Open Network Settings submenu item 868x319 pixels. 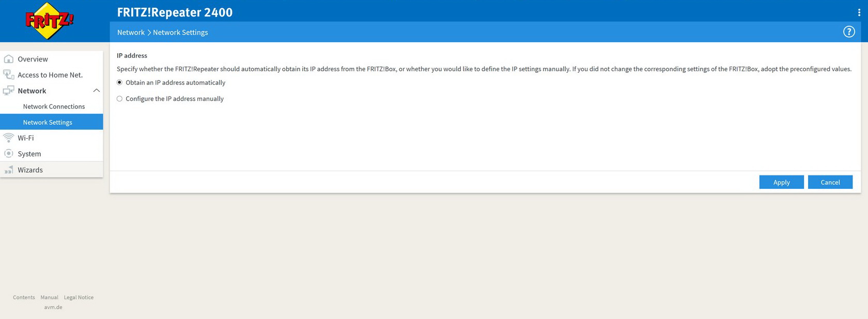point(52,122)
